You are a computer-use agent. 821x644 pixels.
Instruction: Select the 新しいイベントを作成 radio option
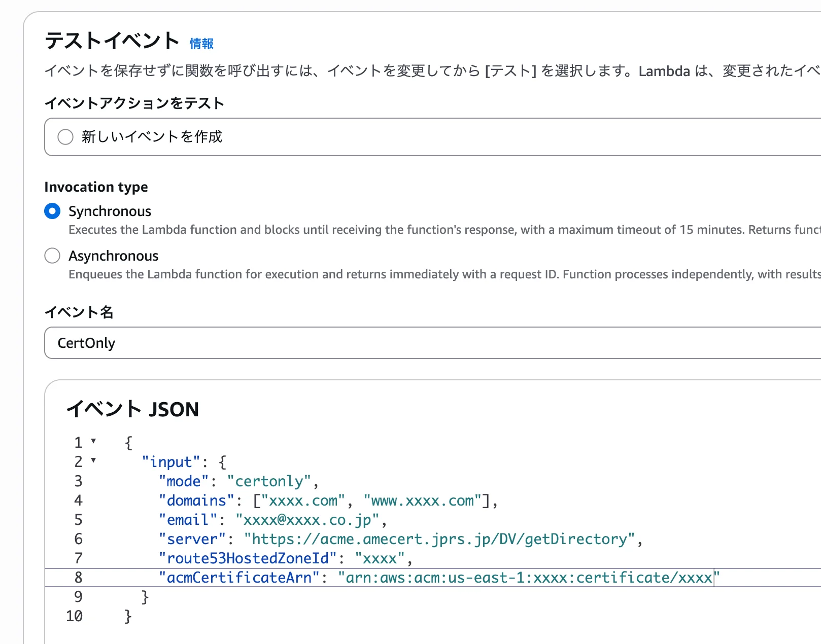pos(65,136)
